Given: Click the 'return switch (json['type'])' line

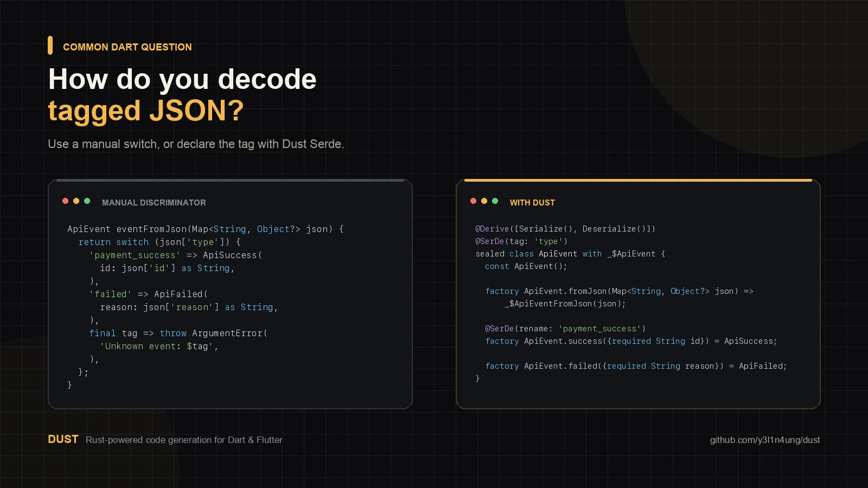Looking at the screenshot, I should coord(159,242).
